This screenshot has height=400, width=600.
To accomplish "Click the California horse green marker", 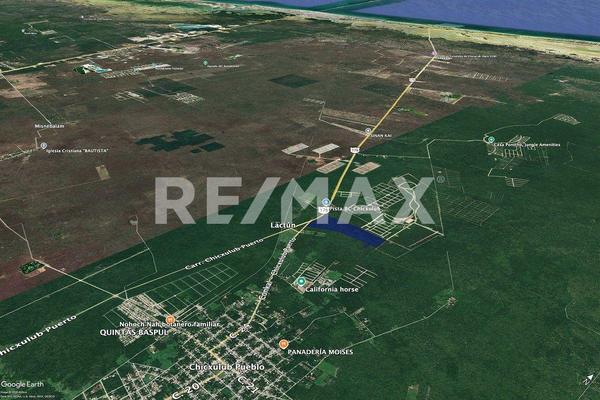I will (x=301, y=282).
